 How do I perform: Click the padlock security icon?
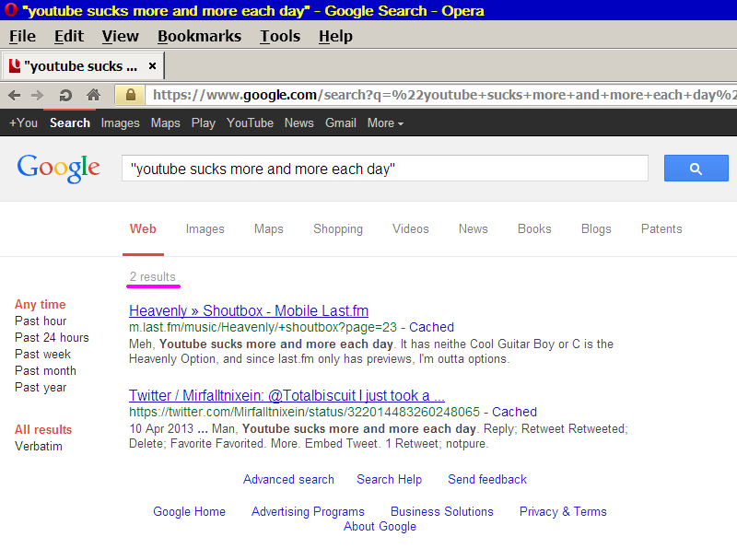pyautogui.click(x=130, y=95)
